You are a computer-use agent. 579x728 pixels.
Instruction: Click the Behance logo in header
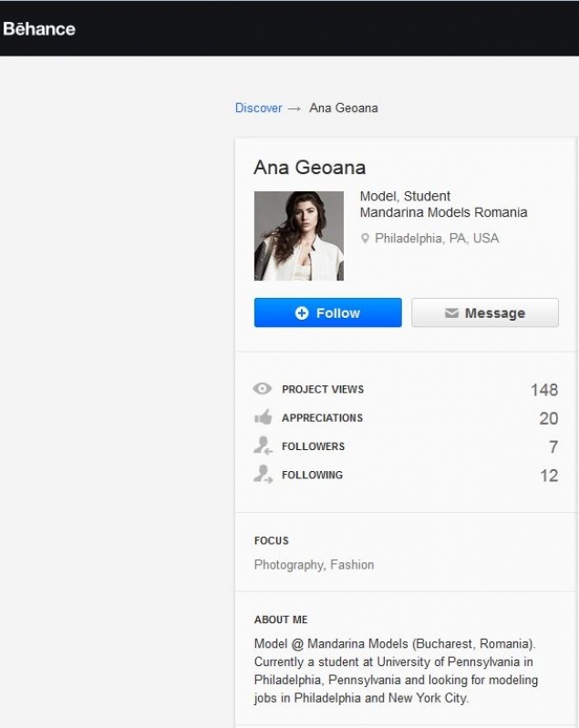point(39,28)
